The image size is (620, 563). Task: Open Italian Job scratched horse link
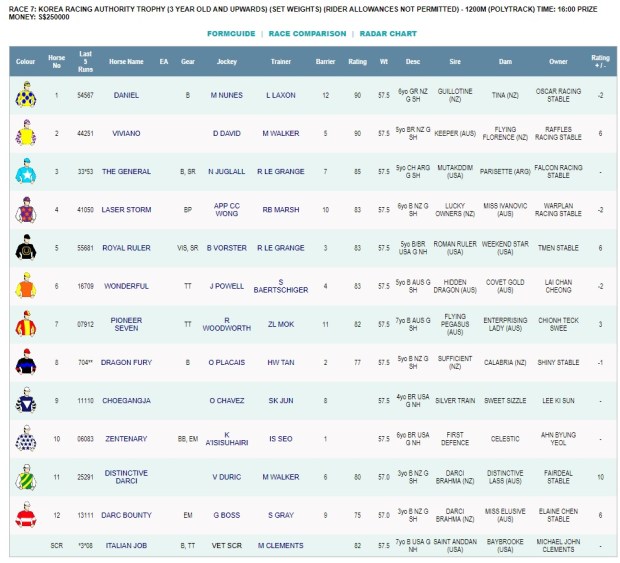coord(126,546)
